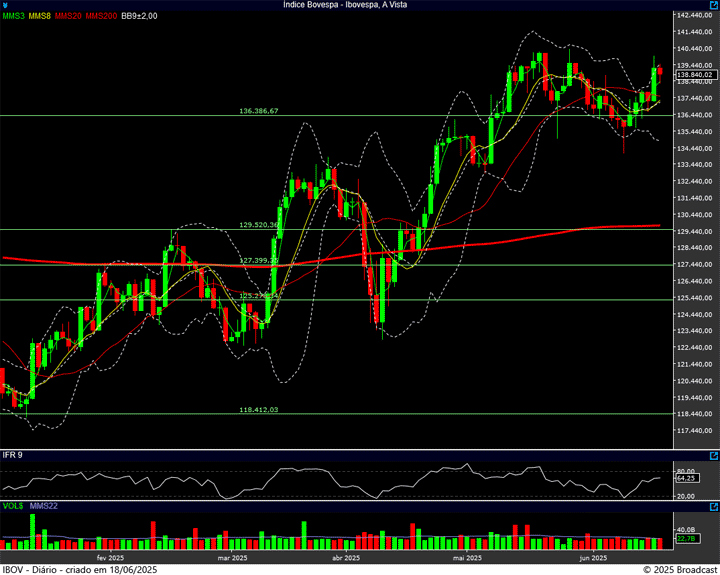Select the MMS3 moving average label
The height and width of the screenshot is (575, 720).
(13, 16)
